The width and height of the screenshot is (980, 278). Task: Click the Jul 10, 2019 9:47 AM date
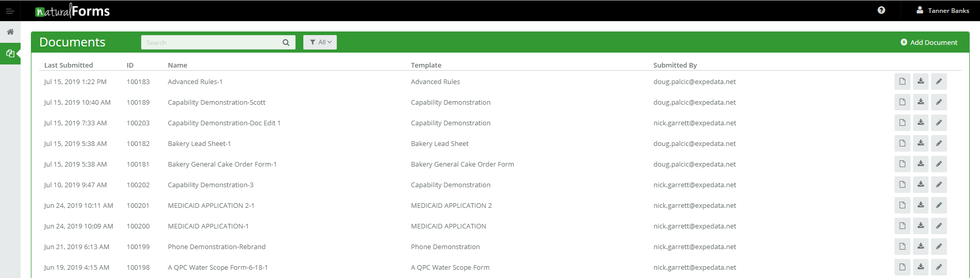click(75, 185)
